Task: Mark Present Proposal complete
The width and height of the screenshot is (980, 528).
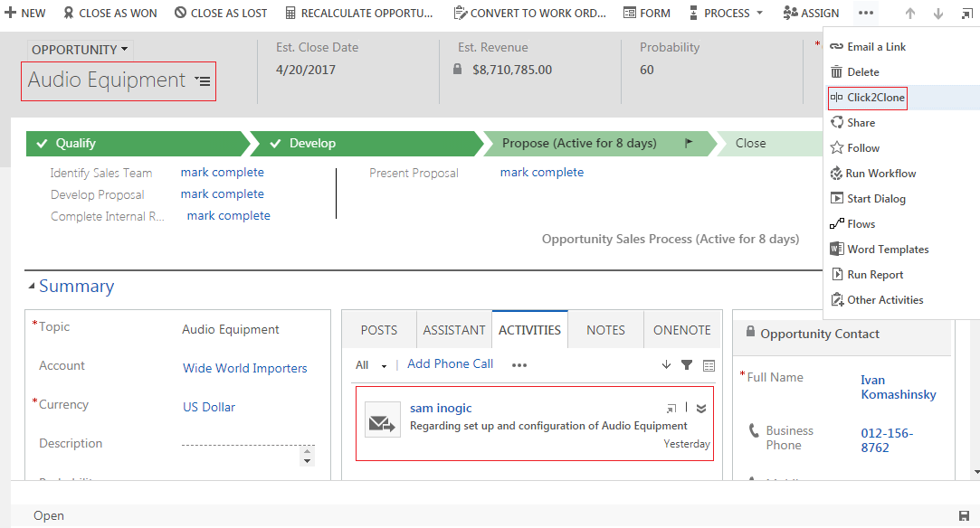Action: 541,173
